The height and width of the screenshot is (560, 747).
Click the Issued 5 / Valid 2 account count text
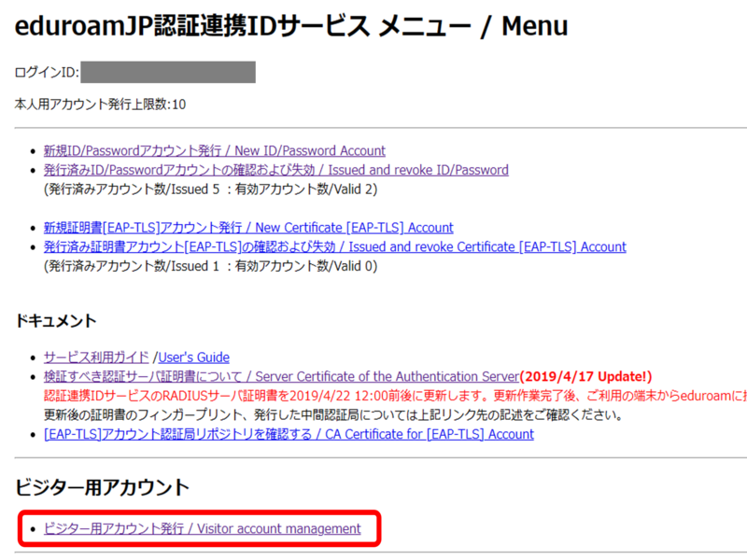click(211, 189)
